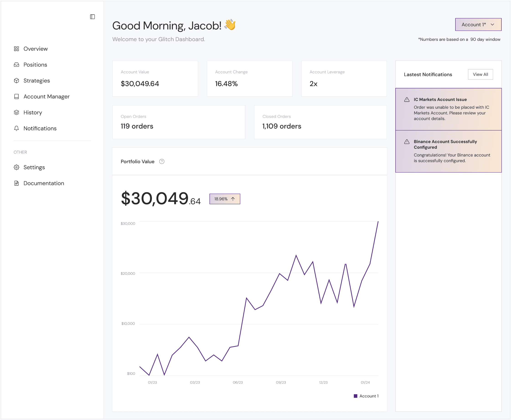Click the Good Morning, Jacob! heading
Screen dimensions: 511x420
click(x=167, y=26)
